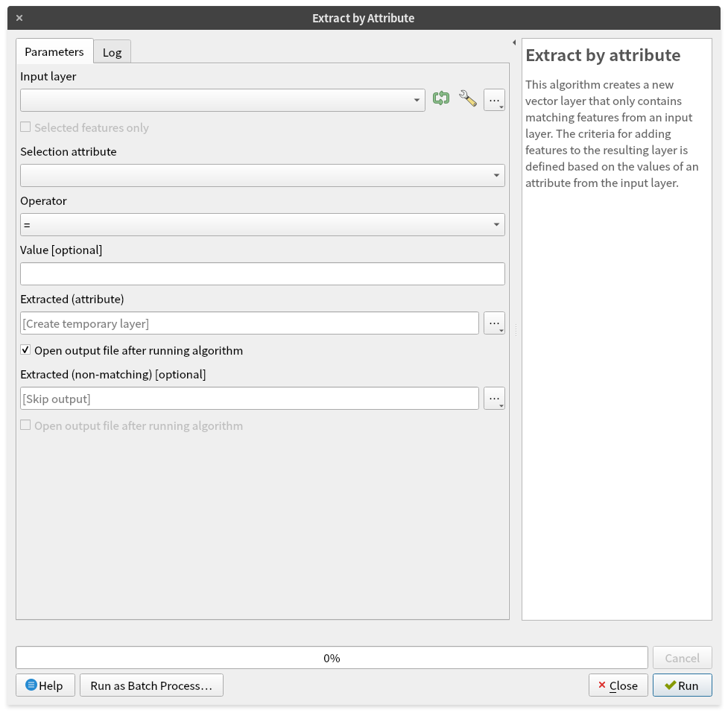
Task: Click the input layer browse ellipsis button
Action: point(494,100)
